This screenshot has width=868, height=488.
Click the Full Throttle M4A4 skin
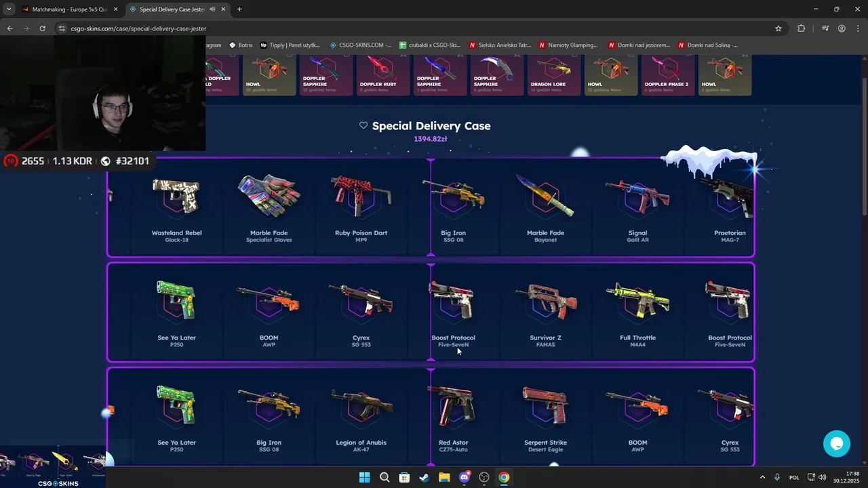(637, 313)
